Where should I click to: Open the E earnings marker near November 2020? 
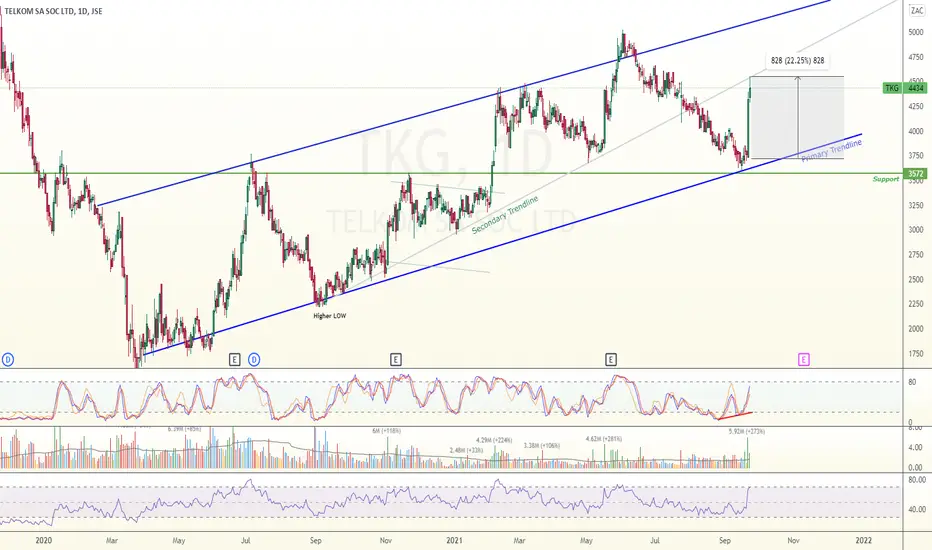[x=396, y=359]
